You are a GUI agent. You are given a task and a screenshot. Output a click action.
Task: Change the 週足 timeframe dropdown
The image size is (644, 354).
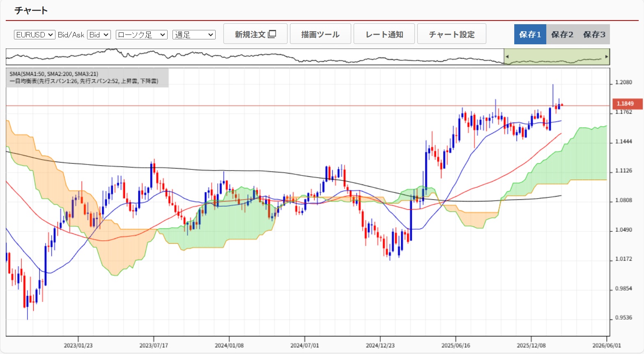click(x=194, y=35)
